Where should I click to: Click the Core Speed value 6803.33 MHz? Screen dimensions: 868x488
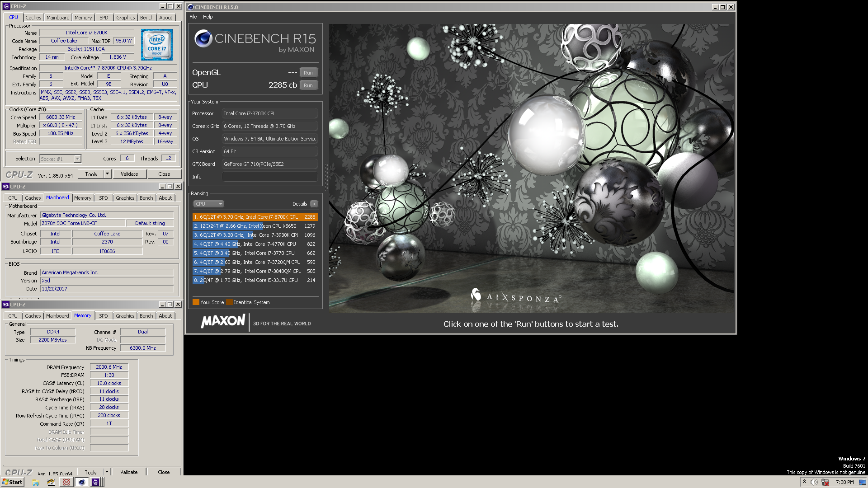(61, 117)
